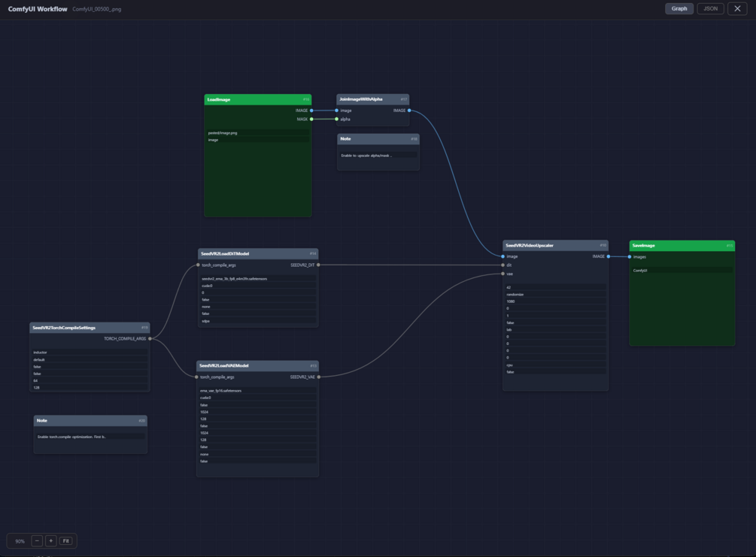Select the JoinImageWithAlpha node header

pos(372,99)
